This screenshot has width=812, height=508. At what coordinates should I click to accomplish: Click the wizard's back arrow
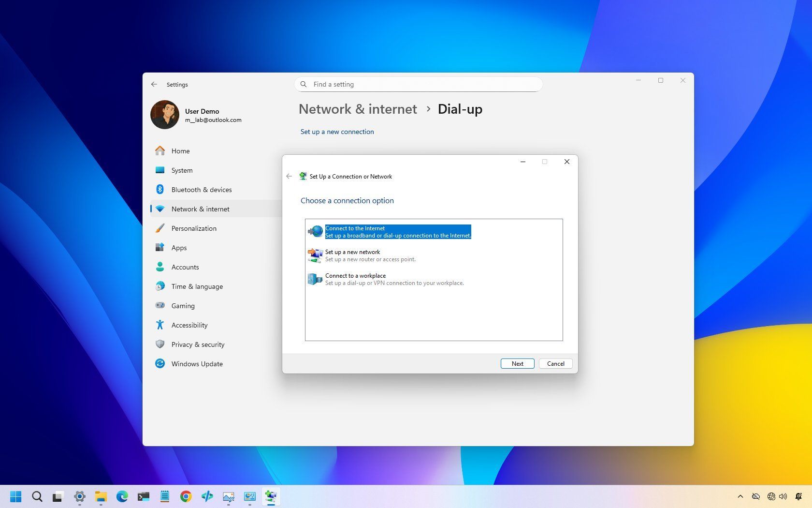(289, 176)
